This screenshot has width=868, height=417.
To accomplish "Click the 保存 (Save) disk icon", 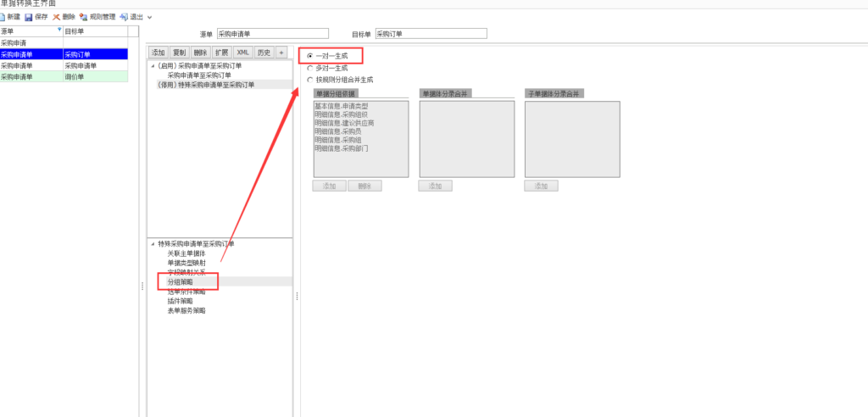I will point(28,17).
